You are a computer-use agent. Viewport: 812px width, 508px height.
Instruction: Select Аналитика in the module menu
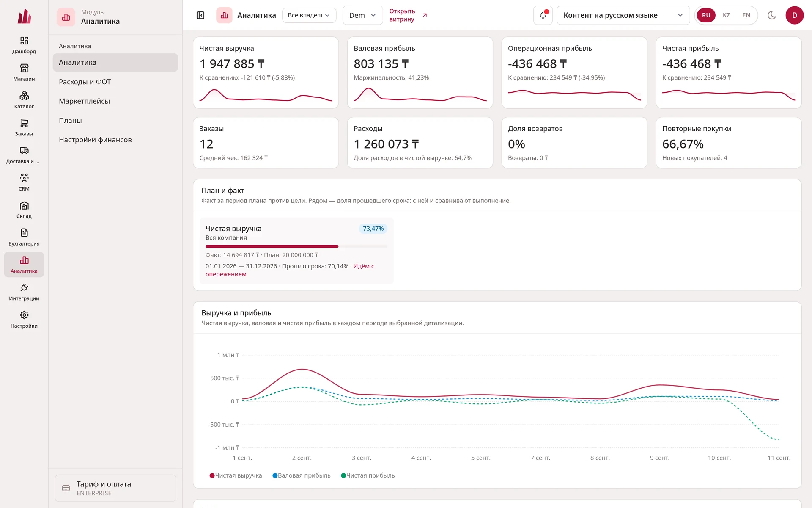click(115, 63)
